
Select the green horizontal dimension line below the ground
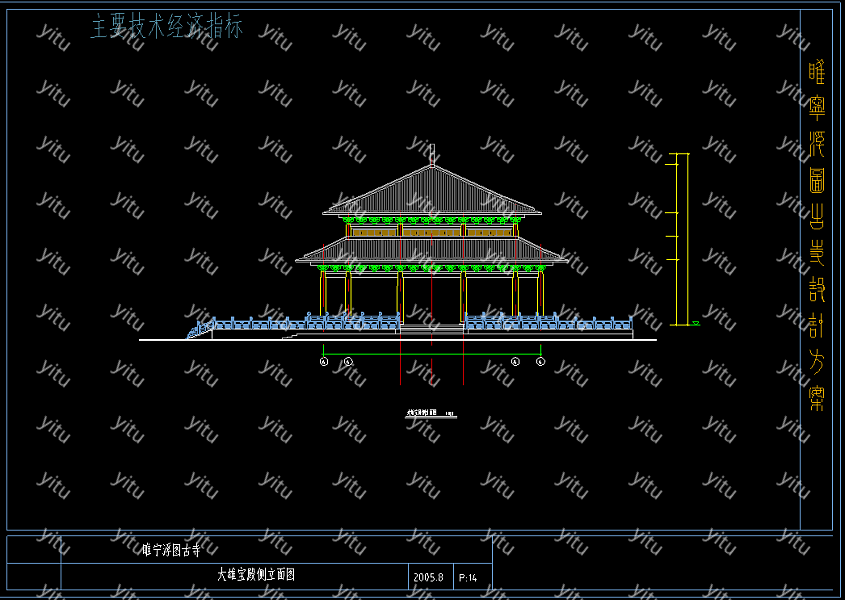(432, 355)
